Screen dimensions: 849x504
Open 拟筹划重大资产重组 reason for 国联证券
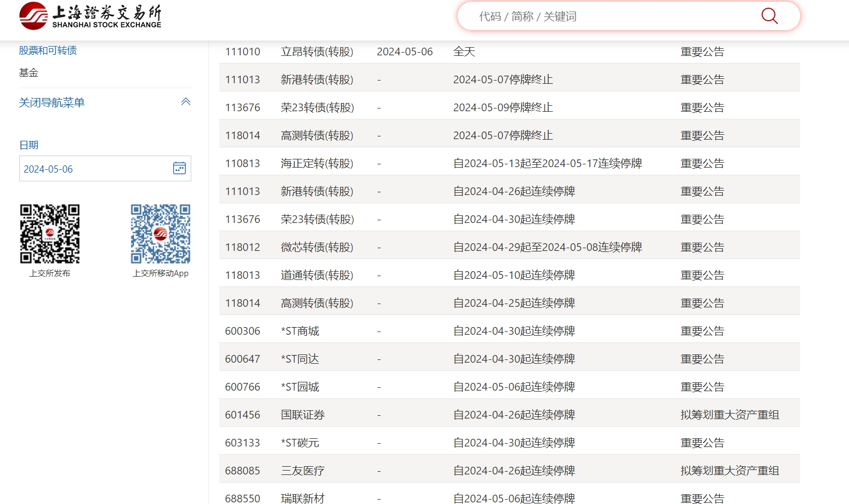[730, 415]
